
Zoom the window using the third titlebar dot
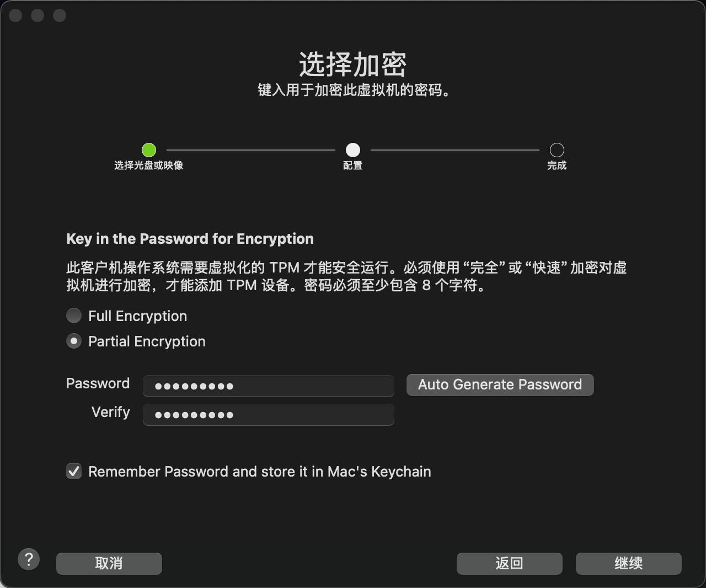60,15
